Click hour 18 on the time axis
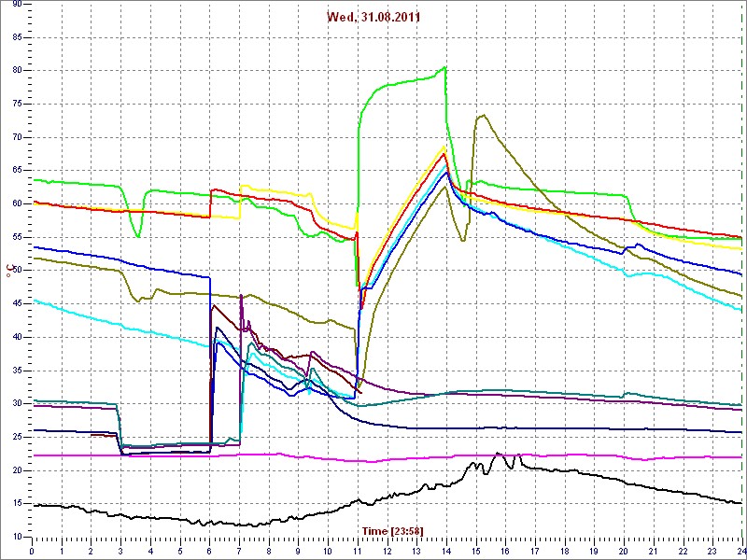The height and width of the screenshot is (560, 747). [565, 552]
